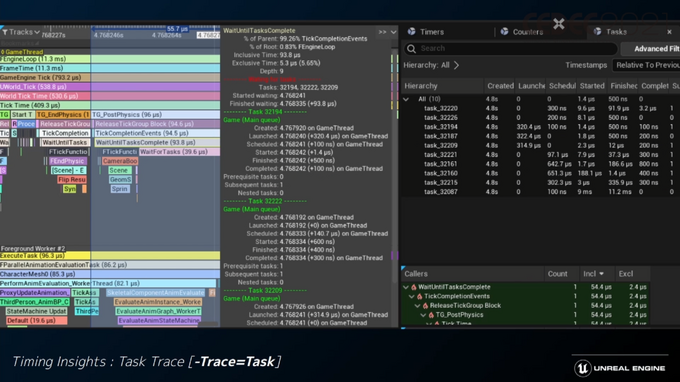Click flame icon beside TickCompletionEvents caller
The width and height of the screenshot is (680, 382).
(419, 297)
